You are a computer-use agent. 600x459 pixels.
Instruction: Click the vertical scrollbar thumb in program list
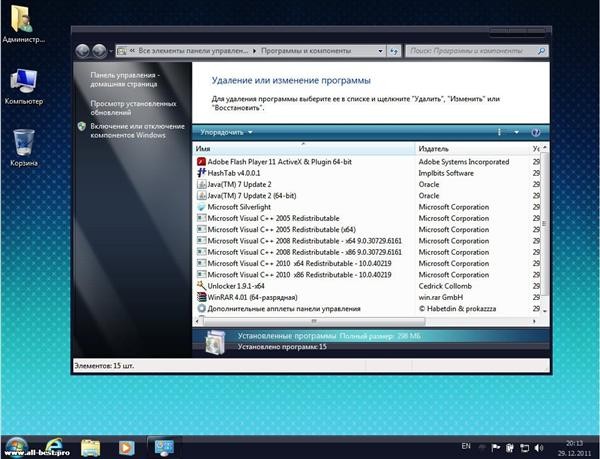click(x=545, y=225)
